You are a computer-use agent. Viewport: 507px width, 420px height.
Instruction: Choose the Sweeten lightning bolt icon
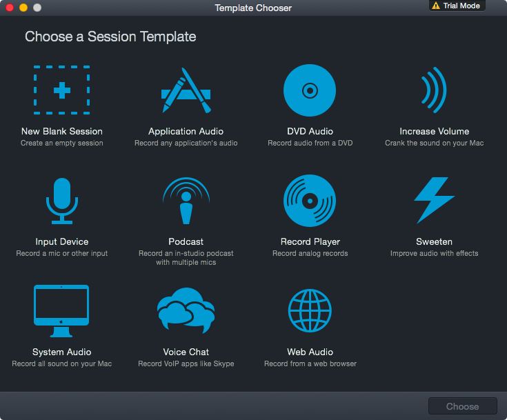[x=435, y=201]
